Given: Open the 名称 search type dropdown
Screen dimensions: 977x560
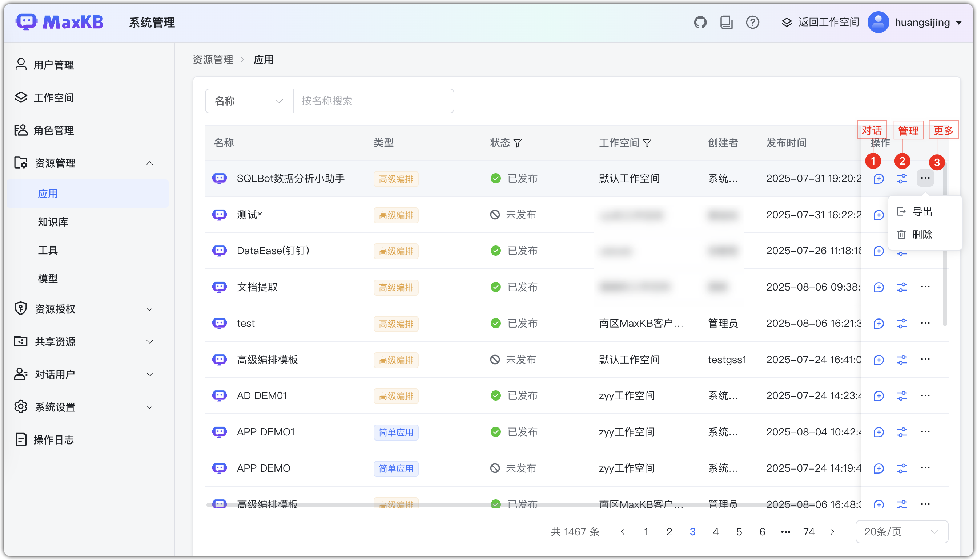Looking at the screenshot, I should point(249,101).
